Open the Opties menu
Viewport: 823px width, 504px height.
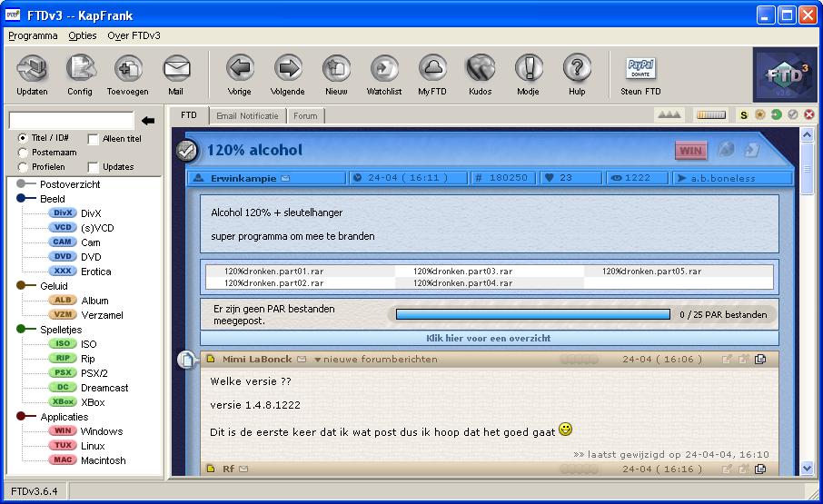point(83,35)
